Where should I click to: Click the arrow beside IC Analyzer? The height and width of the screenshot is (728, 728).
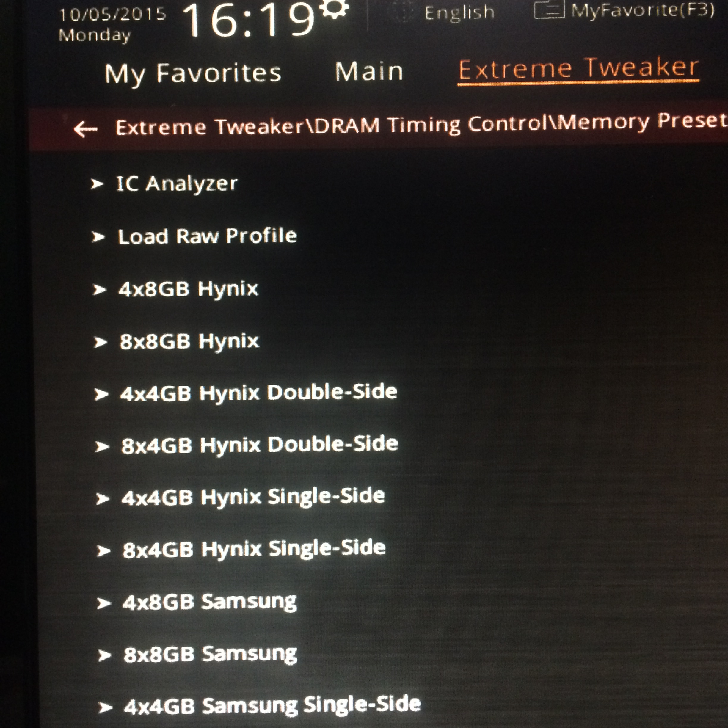97,184
